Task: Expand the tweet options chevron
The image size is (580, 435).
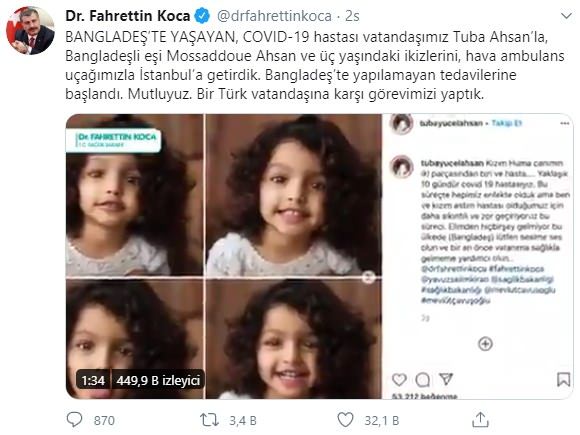Action: (566, 16)
